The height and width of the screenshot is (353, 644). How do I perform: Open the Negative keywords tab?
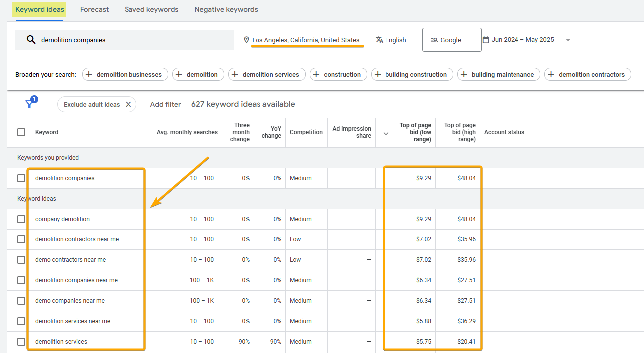pos(226,9)
